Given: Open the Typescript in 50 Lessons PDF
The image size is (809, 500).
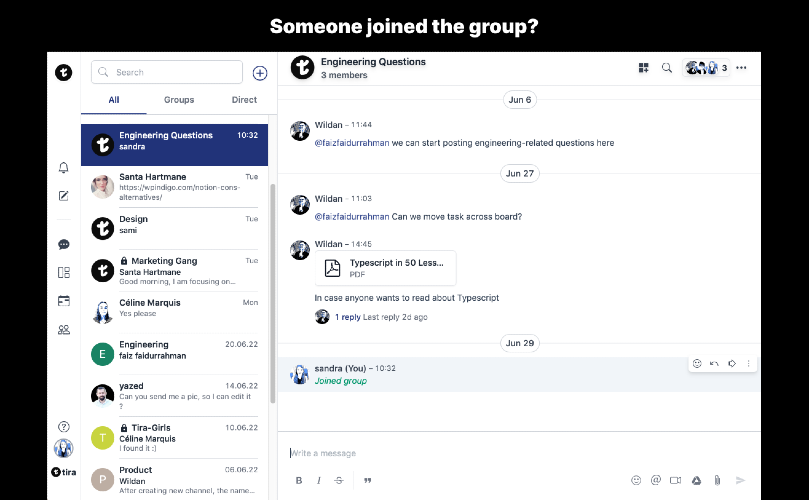Looking at the screenshot, I should click(x=386, y=268).
